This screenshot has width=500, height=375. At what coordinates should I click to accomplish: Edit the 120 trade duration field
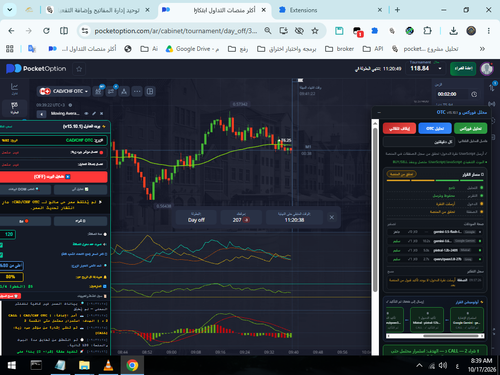tap(8, 234)
